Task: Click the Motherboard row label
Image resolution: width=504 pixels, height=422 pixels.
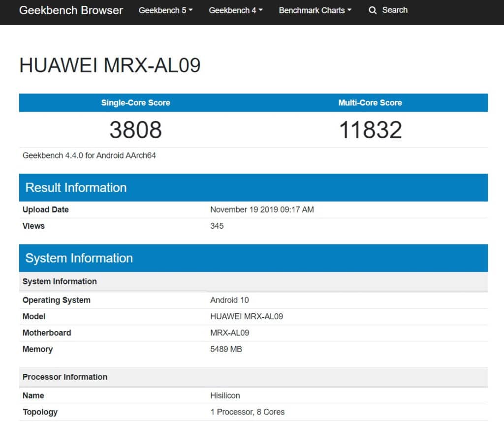Action: 47,333
